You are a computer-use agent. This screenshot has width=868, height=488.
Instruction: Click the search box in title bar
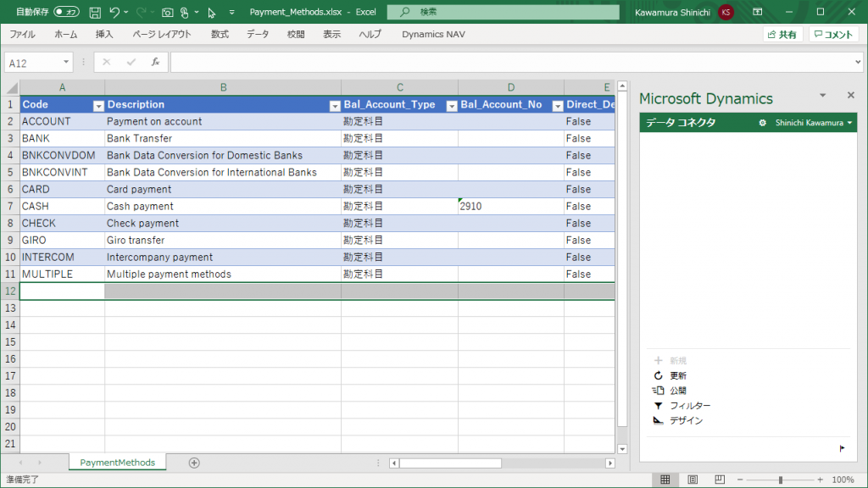click(x=503, y=12)
